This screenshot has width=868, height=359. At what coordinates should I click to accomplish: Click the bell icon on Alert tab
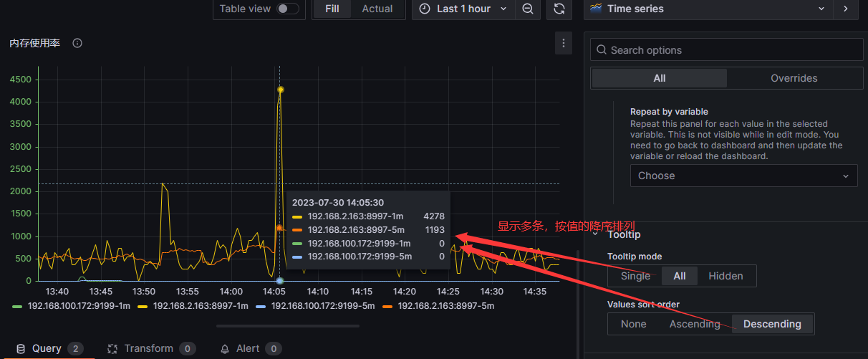pos(225,348)
